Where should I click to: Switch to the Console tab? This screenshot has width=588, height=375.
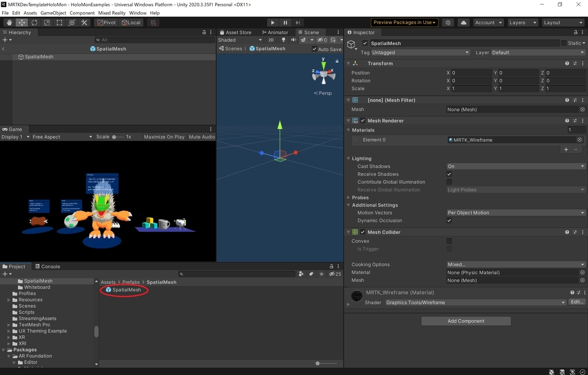coord(47,267)
